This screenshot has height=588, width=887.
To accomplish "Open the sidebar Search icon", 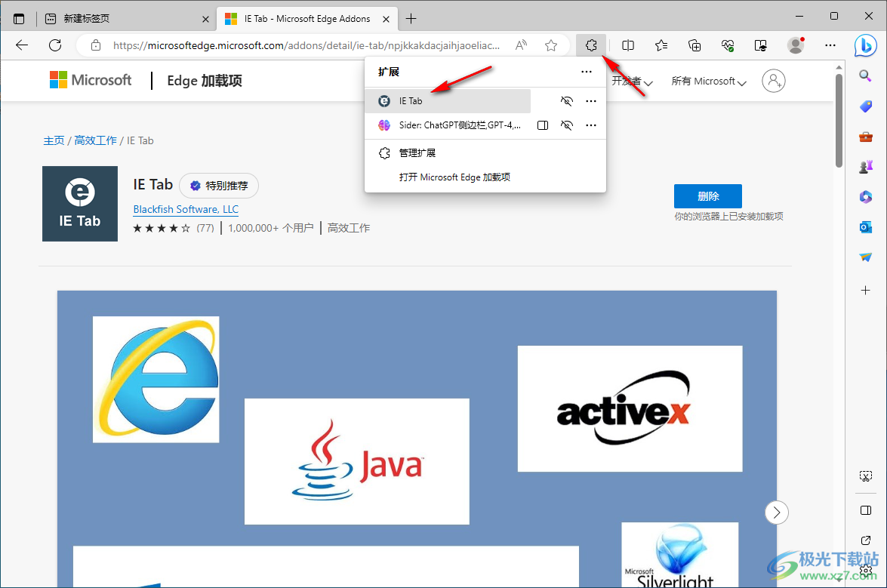I will click(866, 75).
